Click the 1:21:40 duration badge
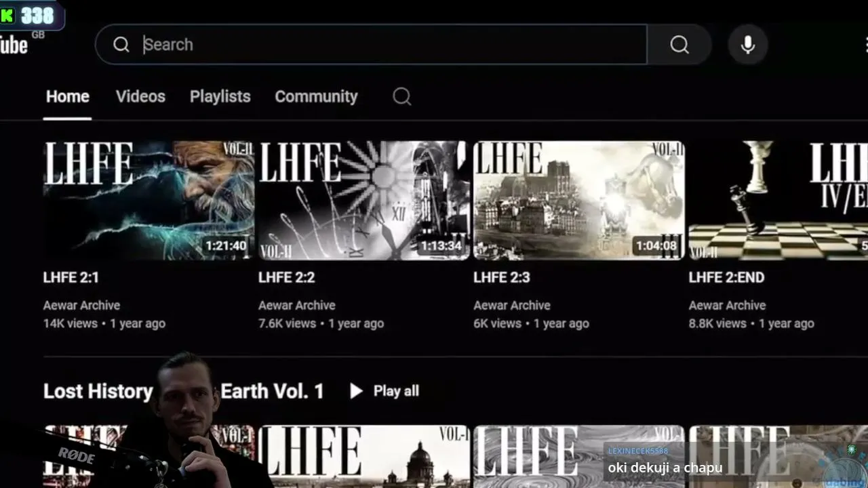Image resolution: width=868 pixels, height=488 pixels. [226, 246]
